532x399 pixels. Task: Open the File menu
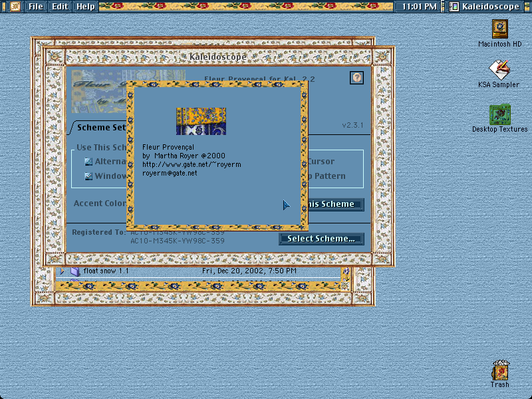[36, 7]
